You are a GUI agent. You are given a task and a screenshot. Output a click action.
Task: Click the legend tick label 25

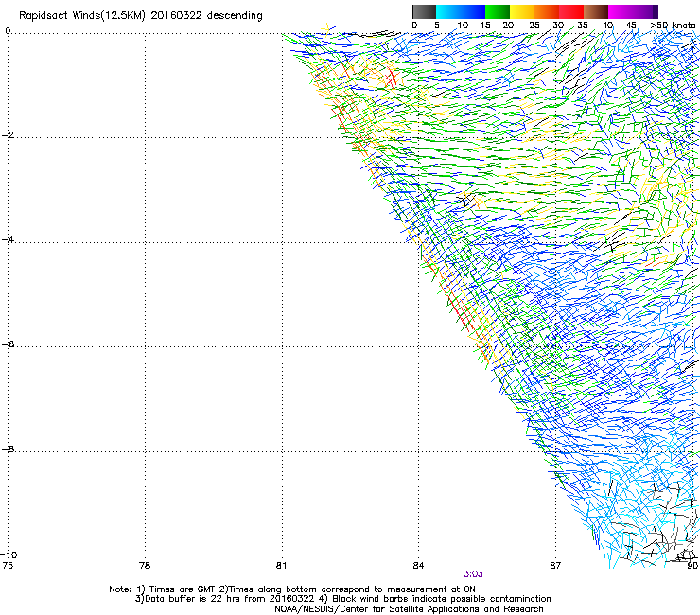(534, 26)
